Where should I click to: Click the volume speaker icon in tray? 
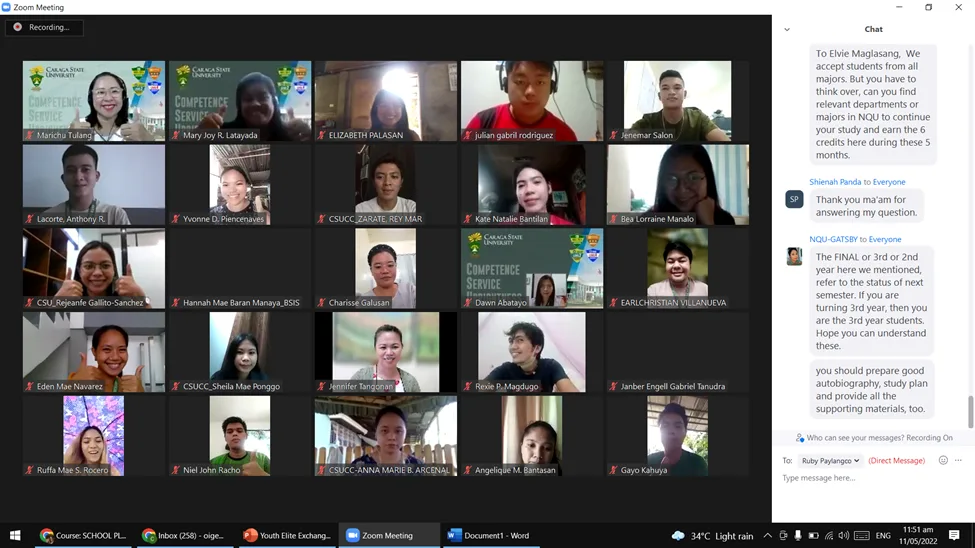pyautogui.click(x=844, y=535)
